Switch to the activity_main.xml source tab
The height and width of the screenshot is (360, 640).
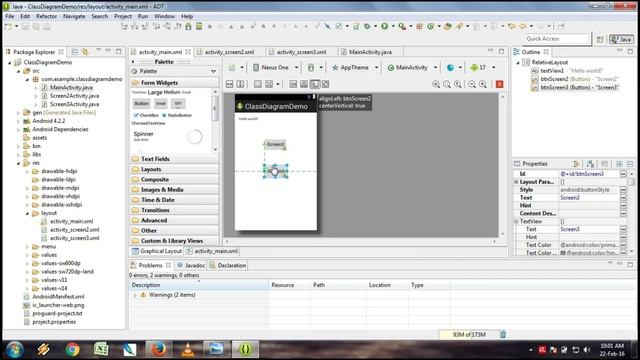(212, 251)
